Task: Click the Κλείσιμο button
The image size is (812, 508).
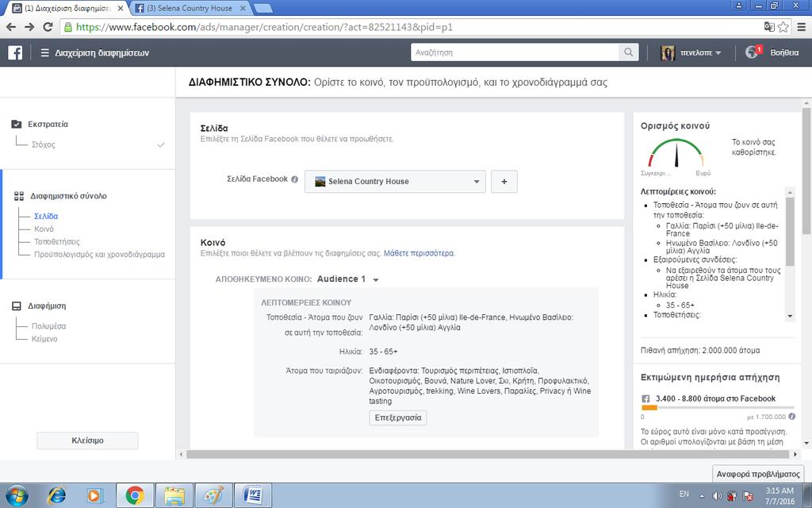Action: [87, 441]
